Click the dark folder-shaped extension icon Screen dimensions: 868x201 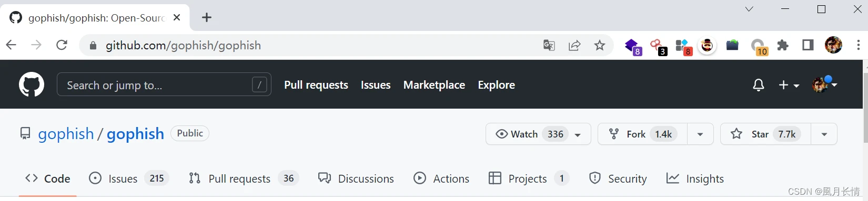pyautogui.click(x=732, y=46)
